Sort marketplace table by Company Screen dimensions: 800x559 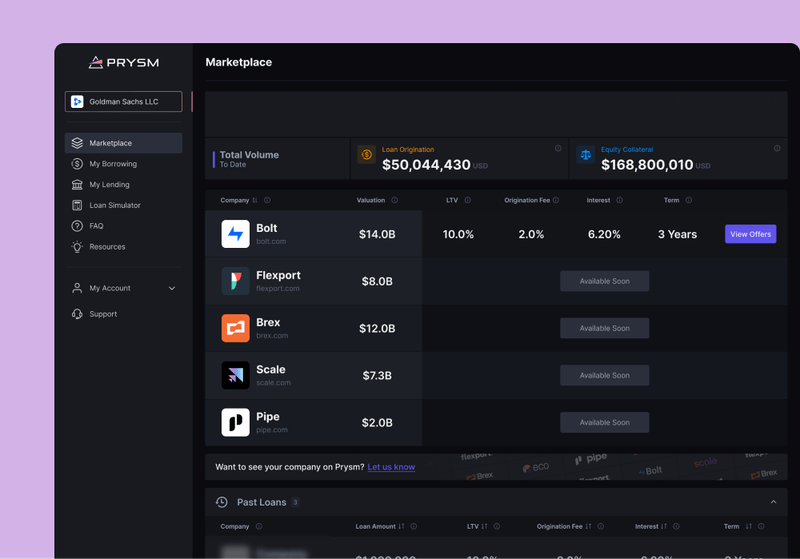[255, 200]
